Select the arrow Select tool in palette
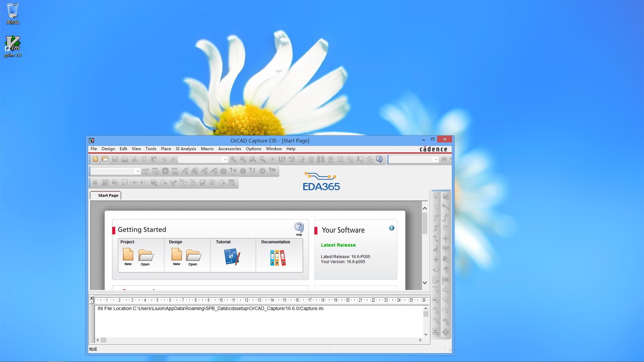The height and width of the screenshot is (362, 644). tap(436, 197)
